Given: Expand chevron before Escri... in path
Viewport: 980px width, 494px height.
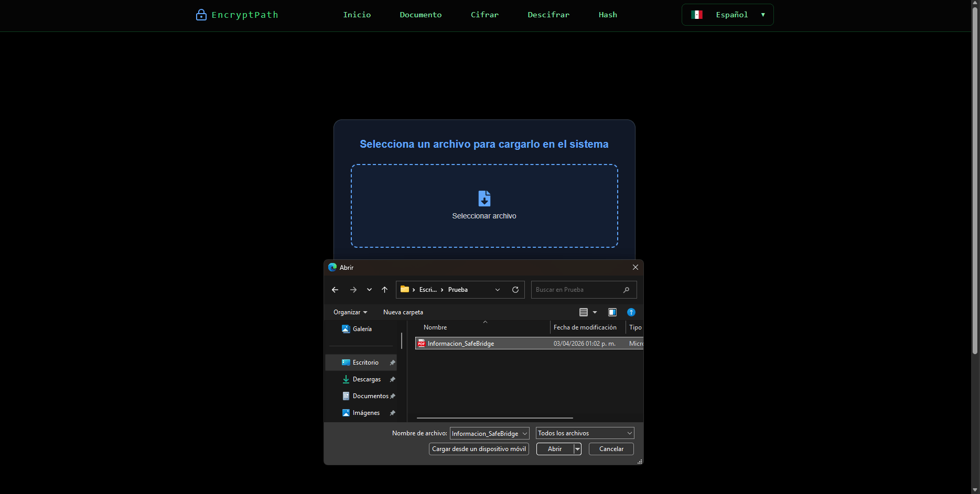Looking at the screenshot, I should (x=414, y=290).
